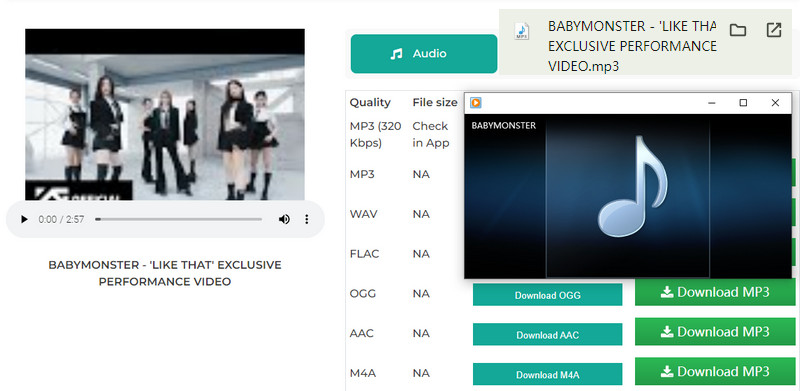The height and width of the screenshot is (391, 800).
Task: Close the media player window
Action: [x=776, y=103]
